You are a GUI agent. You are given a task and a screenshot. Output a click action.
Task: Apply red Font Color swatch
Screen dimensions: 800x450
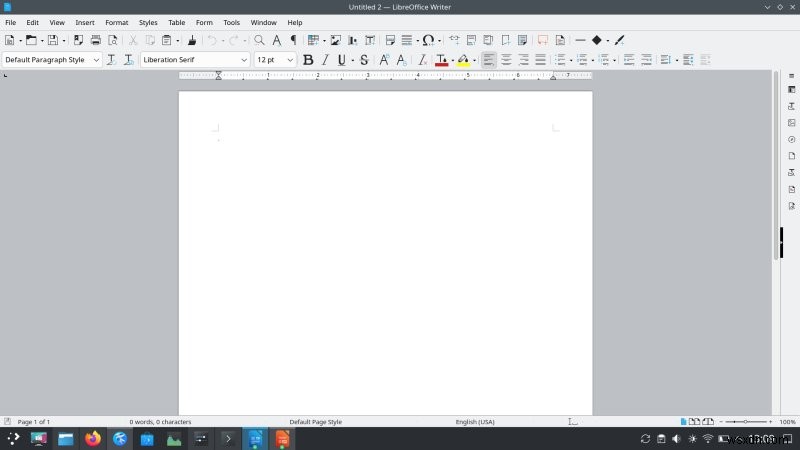[x=441, y=60]
